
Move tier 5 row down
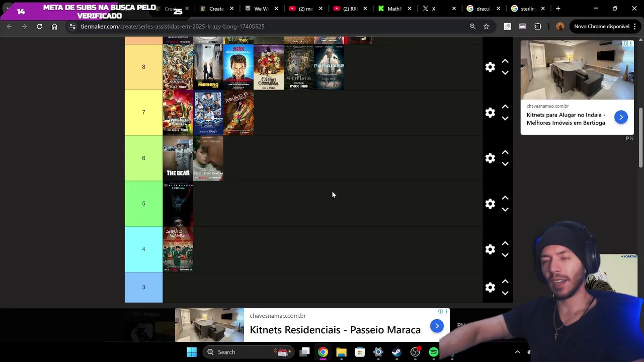[505, 210]
